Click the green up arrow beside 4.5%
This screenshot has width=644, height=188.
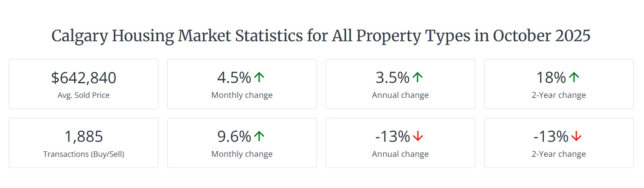point(259,77)
